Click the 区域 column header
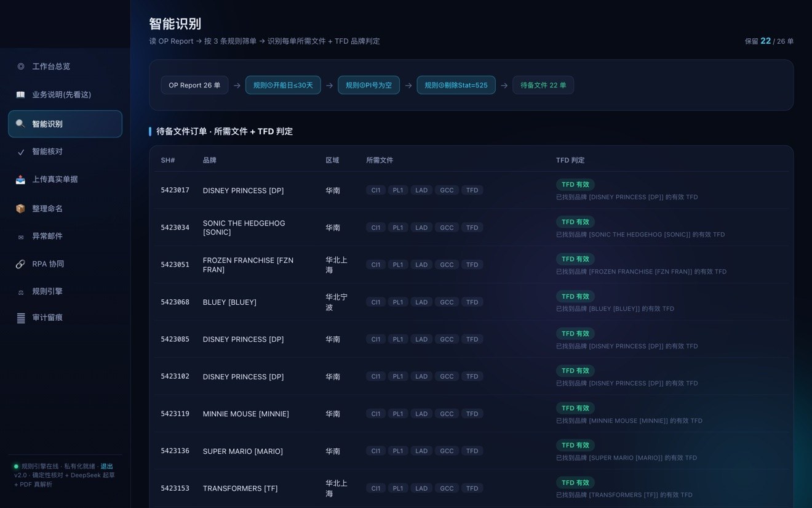This screenshot has width=812, height=508. pos(332,160)
